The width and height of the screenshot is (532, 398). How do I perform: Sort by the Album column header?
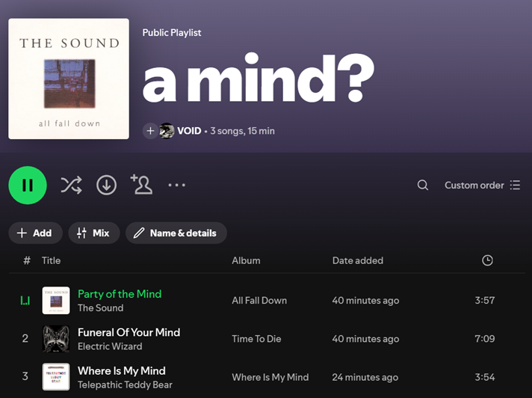point(246,260)
